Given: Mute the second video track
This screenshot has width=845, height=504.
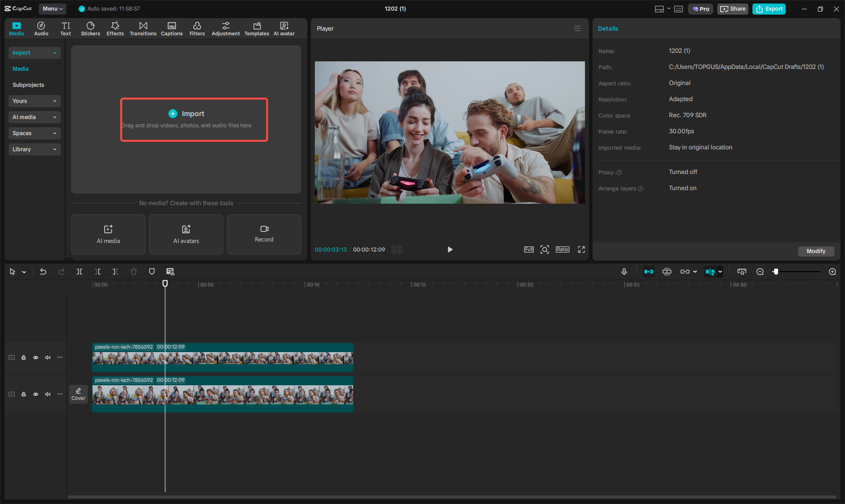Looking at the screenshot, I should [47, 394].
